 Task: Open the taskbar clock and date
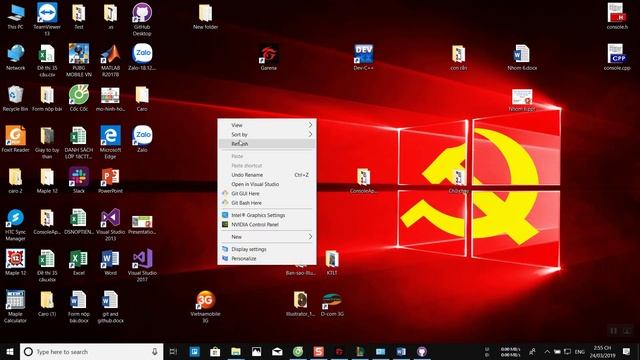tap(602, 351)
